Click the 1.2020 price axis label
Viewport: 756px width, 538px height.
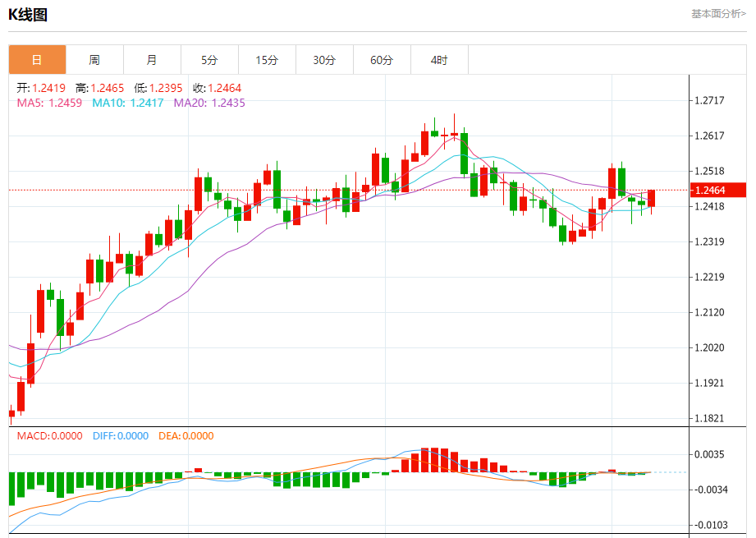709,347
